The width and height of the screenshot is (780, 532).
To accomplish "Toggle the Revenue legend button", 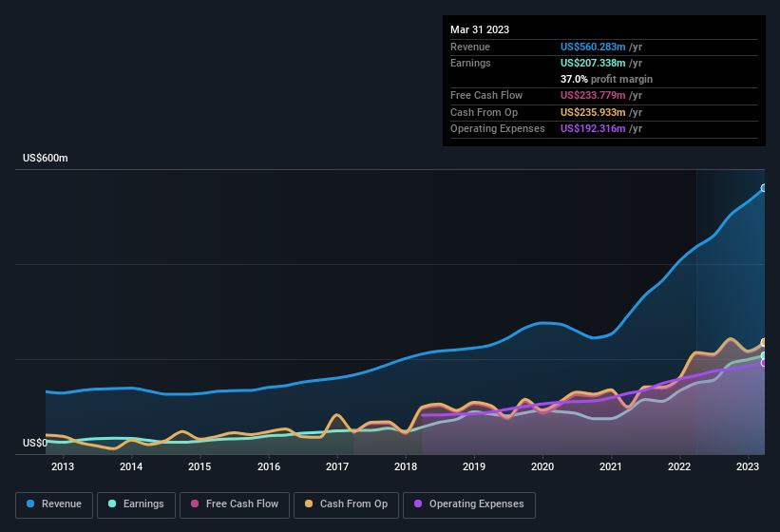I will point(55,504).
